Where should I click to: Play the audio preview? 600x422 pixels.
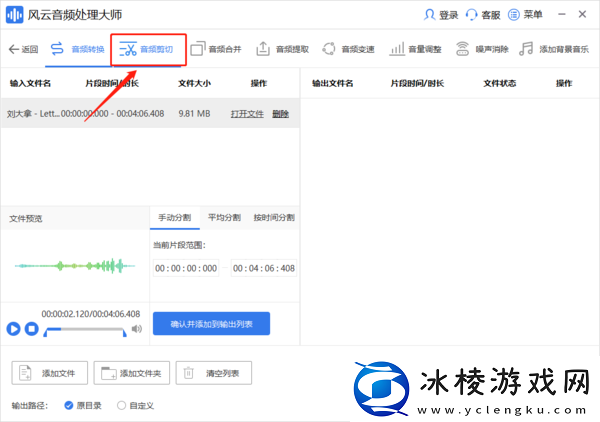point(13,329)
